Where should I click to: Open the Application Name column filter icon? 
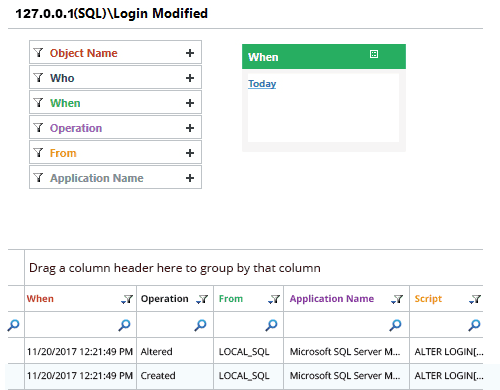pyautogui.click(x=397, y=299)
